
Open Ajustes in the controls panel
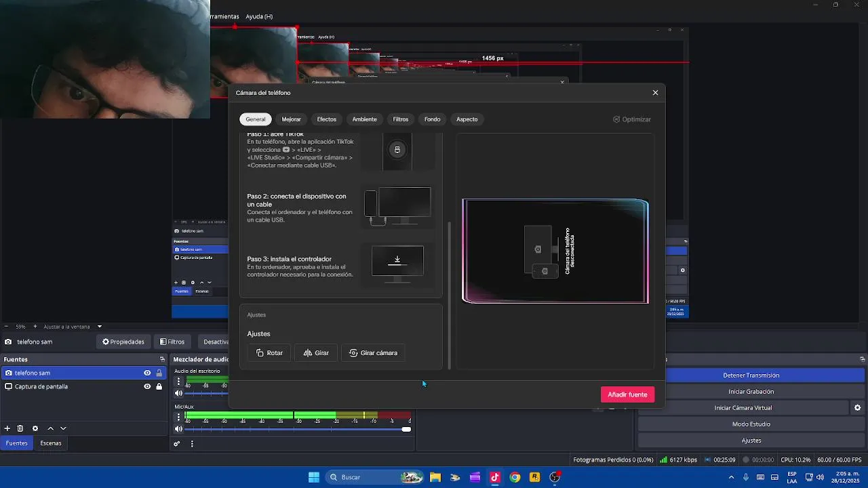click(x=751, y=441)
